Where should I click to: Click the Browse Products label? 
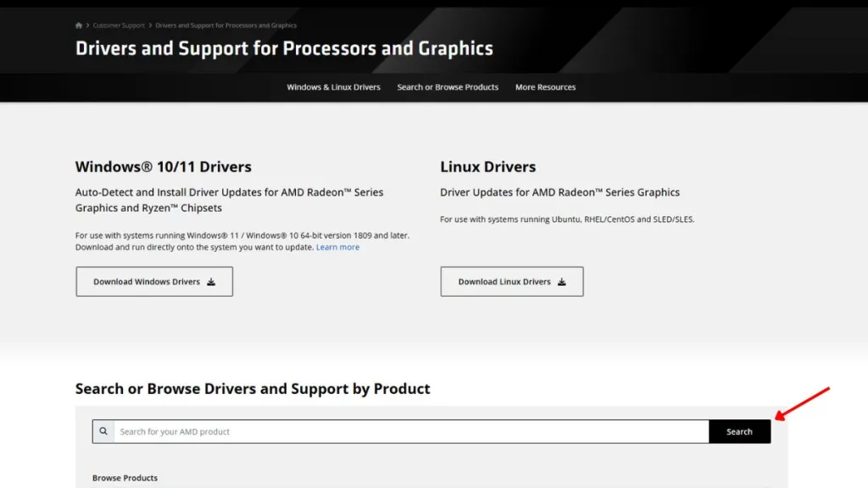[125, 478]
